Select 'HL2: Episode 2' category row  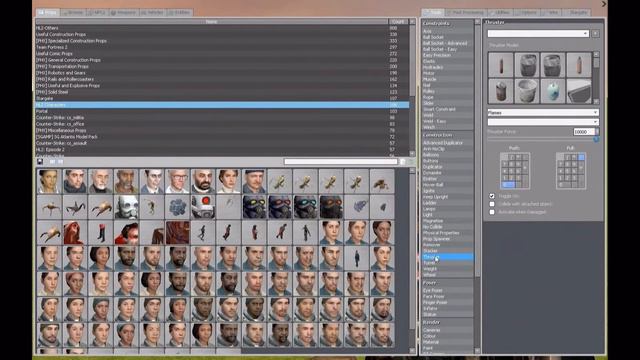tap(222, 149)
